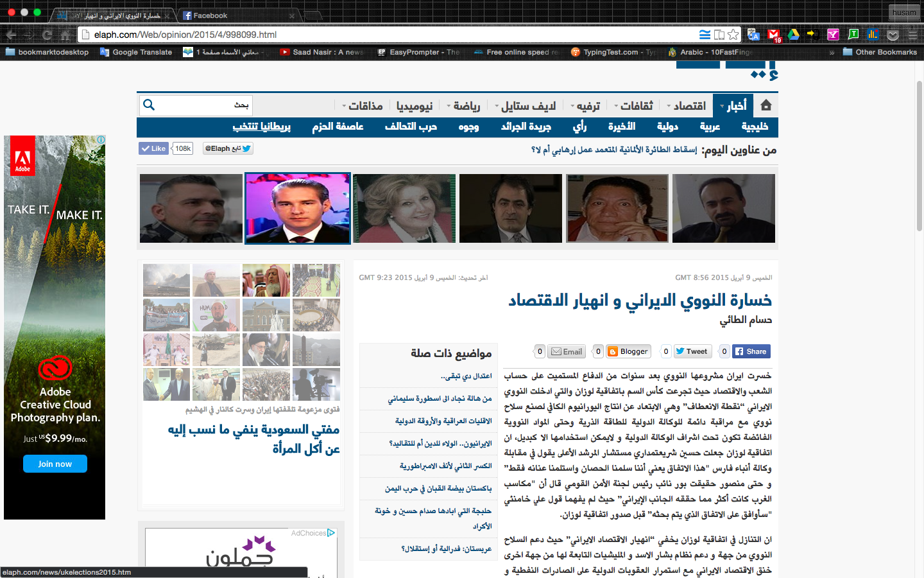Open the EasyPrompter bookmark
The height and width of the screenshot is (578, 924).
coord(418,52)
